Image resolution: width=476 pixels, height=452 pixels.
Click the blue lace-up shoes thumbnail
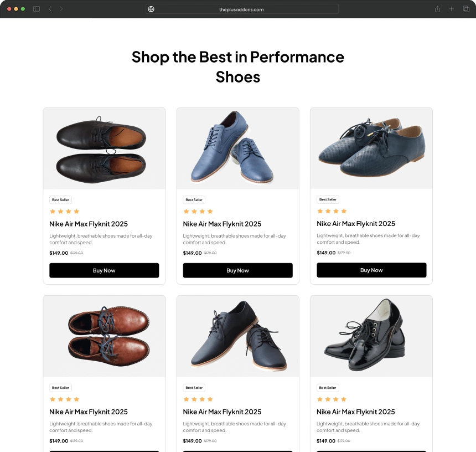point(237,147)
